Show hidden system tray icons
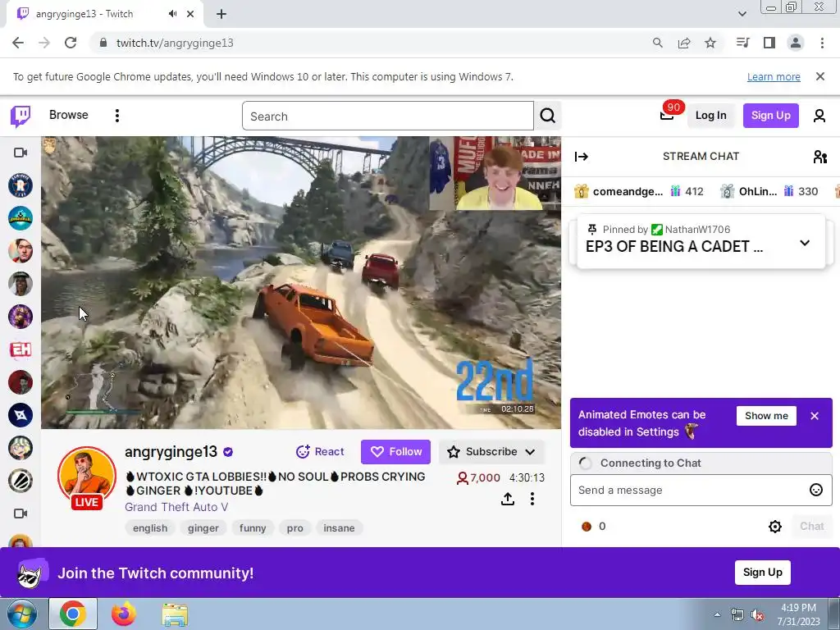The height and width of the screenshot is (630, 840). [x=717, y=615]
